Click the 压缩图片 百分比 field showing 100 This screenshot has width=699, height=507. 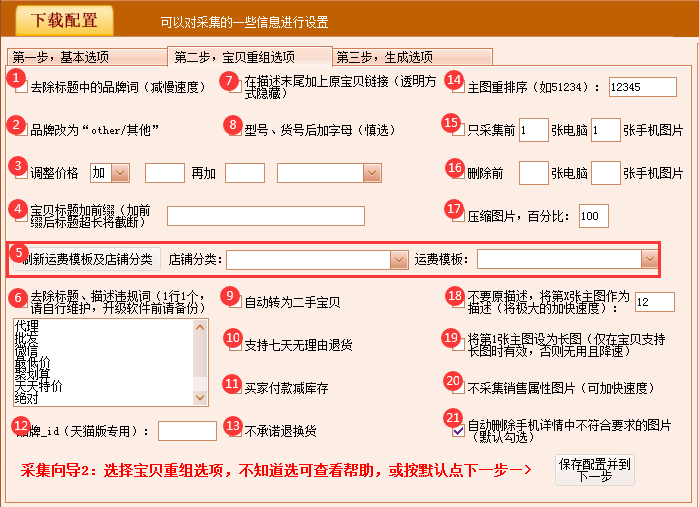click(594, 216)
